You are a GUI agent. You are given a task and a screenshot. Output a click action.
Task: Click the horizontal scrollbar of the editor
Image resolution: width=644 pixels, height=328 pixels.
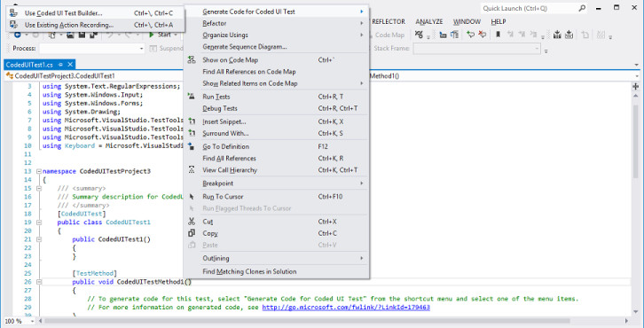click(333, 321)
